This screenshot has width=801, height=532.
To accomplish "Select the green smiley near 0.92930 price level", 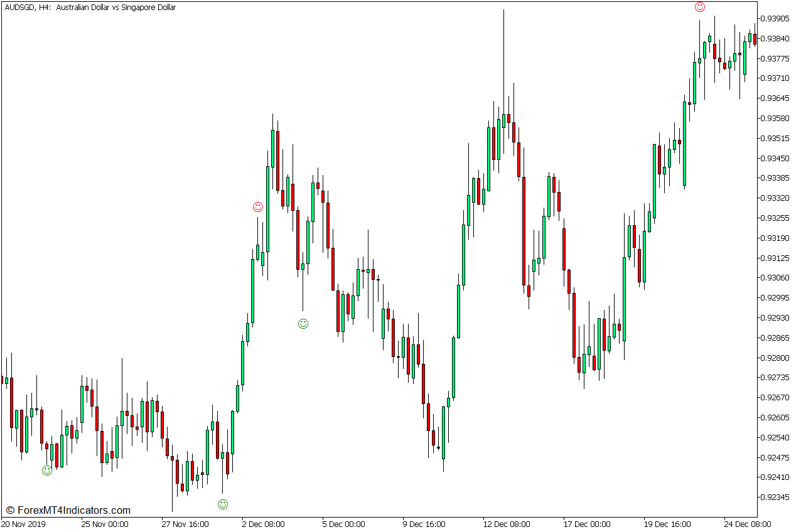I will [303, 324].
